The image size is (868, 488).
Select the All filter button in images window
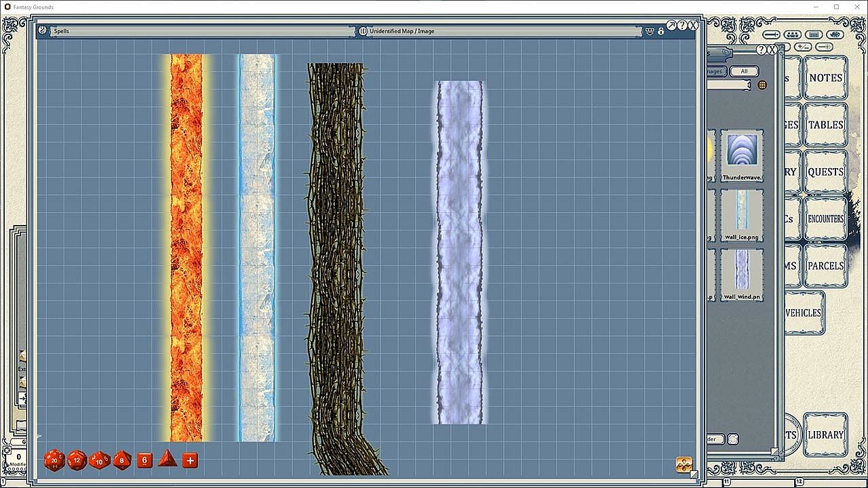tap(744, 71)
